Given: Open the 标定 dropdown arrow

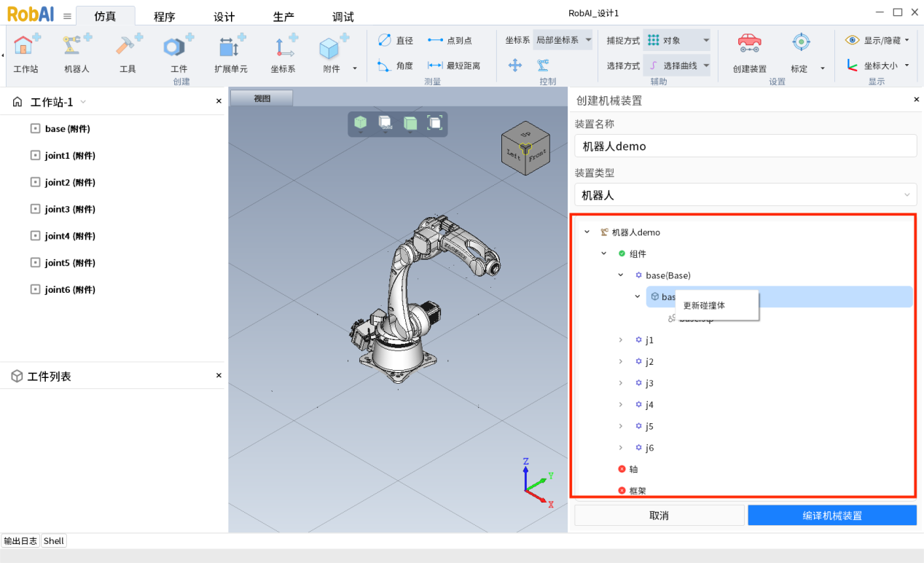Looking at the screenshot, I should tap(823, 68).
